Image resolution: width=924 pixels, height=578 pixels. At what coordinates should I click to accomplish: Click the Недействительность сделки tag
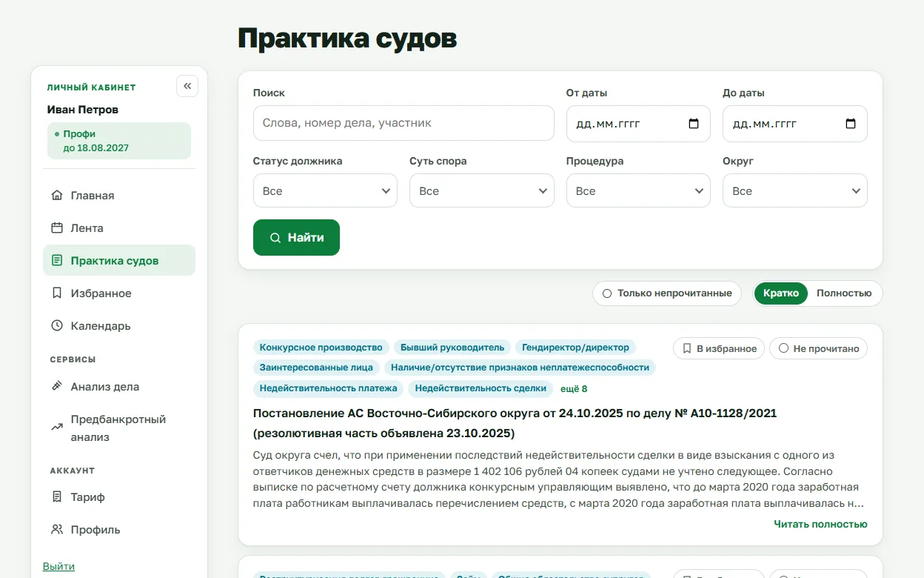pyautogui.click(x=481, y=388)
